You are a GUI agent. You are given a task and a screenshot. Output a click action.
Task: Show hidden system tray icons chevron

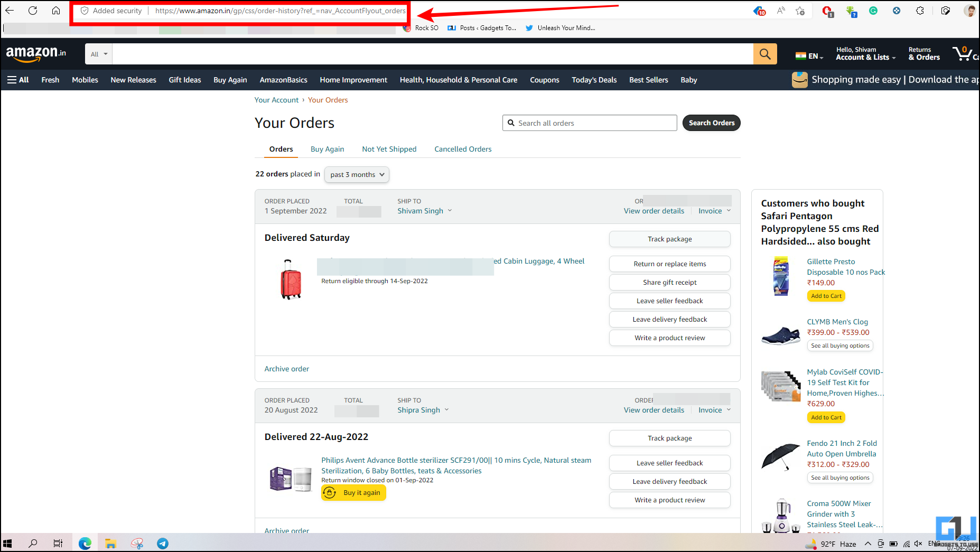pos(867,544)
